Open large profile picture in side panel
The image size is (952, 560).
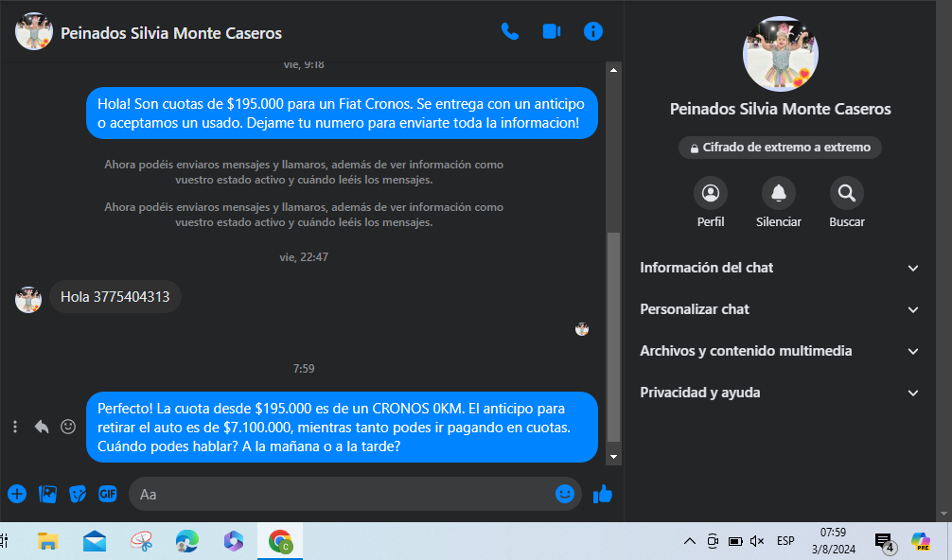click(780, 54)
